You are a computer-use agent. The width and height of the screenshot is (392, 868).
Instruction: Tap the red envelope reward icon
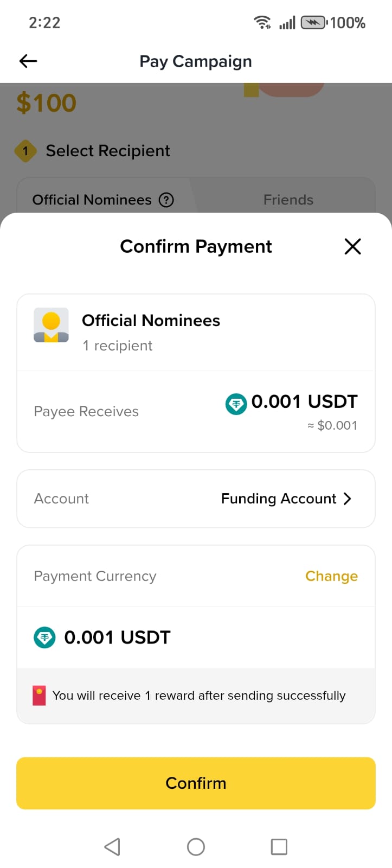pos(39,696)
